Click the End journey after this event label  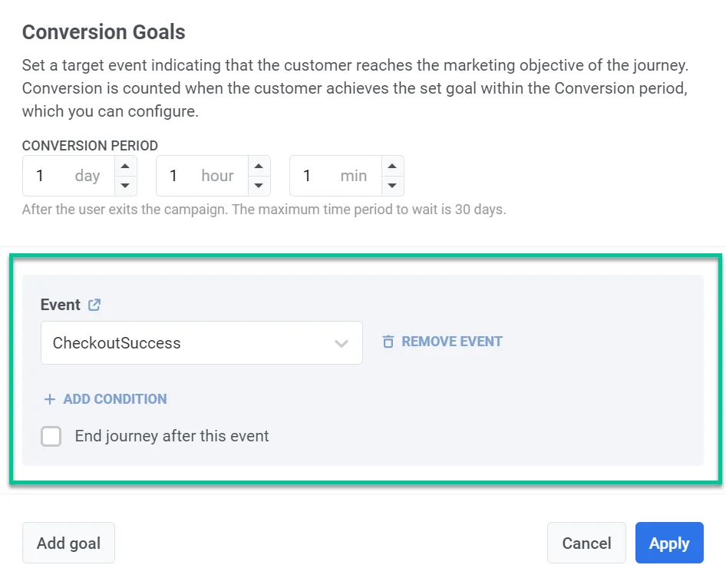(172, 437)
